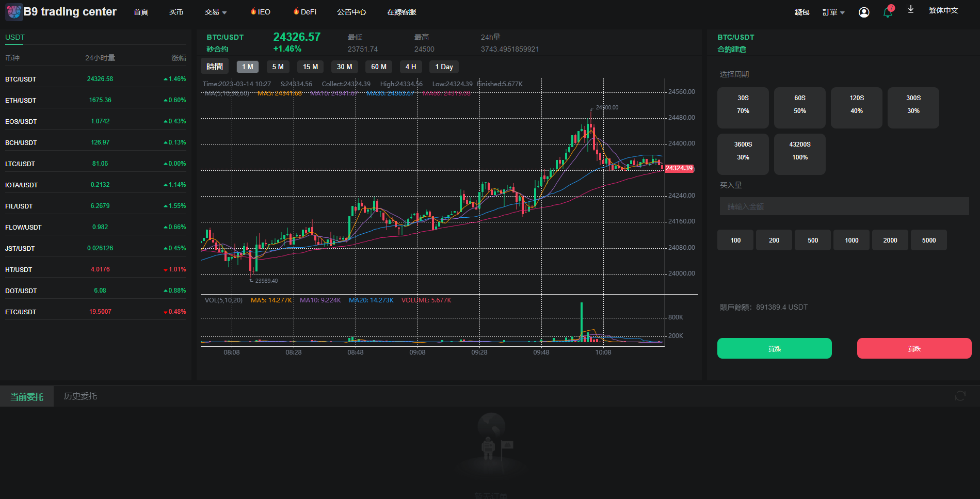Select the 30S 70% period option
This screenshot has width=980, height=499.
(743, 107)
